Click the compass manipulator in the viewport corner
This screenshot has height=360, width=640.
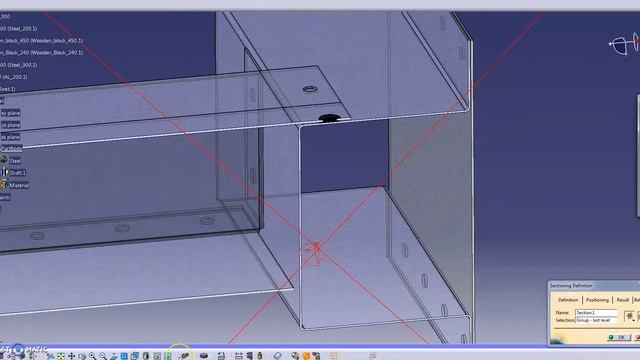tap(624, 44)
